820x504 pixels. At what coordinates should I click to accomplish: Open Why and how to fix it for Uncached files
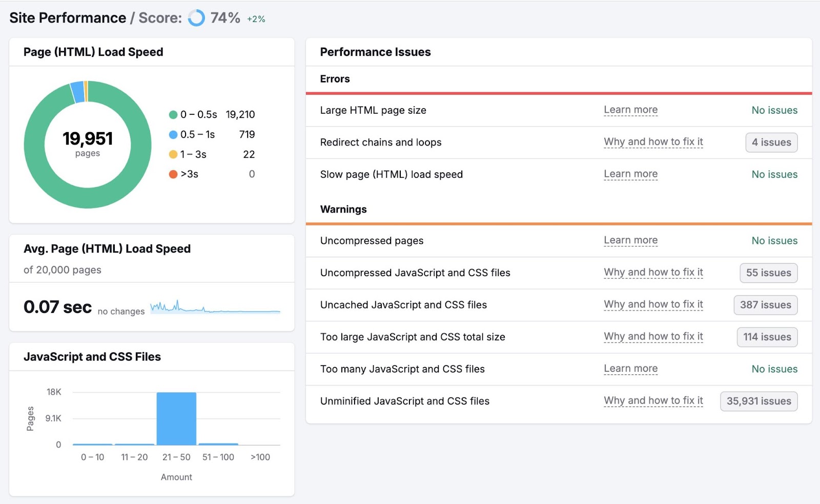(x=653, y=304)
